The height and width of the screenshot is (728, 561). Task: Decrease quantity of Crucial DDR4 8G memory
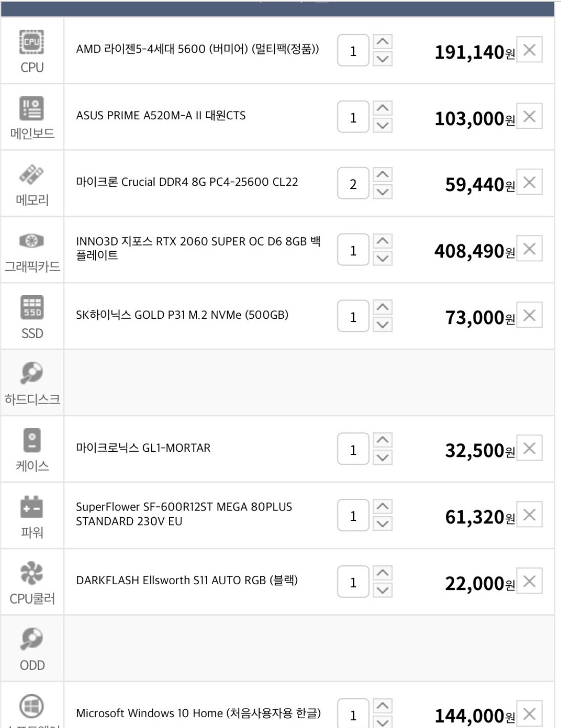pos(383,192)
